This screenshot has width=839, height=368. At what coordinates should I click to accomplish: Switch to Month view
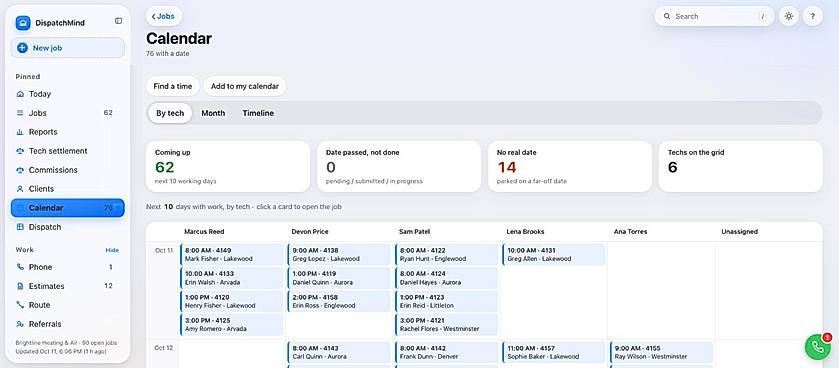[x=213, y=113]
